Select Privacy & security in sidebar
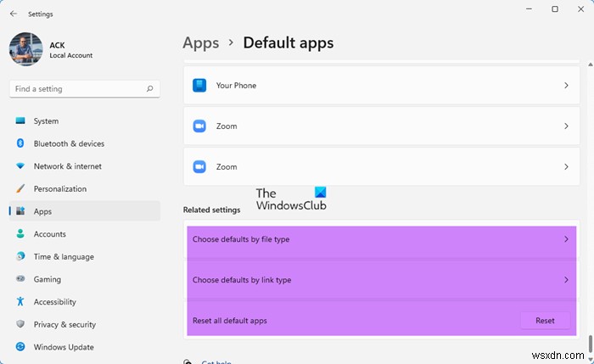 (64, 324)
